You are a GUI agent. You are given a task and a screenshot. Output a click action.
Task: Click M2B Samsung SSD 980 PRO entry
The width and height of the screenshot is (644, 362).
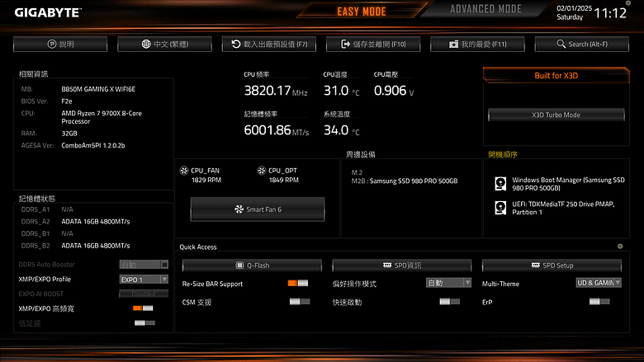(x=405, y=181)
